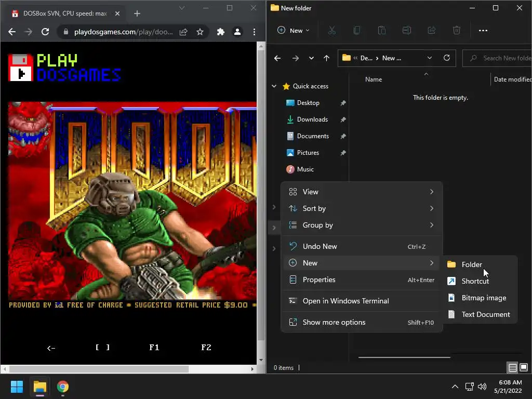Choose Open in Windows Terminal
Screen dimensions: 532x399
362,301
